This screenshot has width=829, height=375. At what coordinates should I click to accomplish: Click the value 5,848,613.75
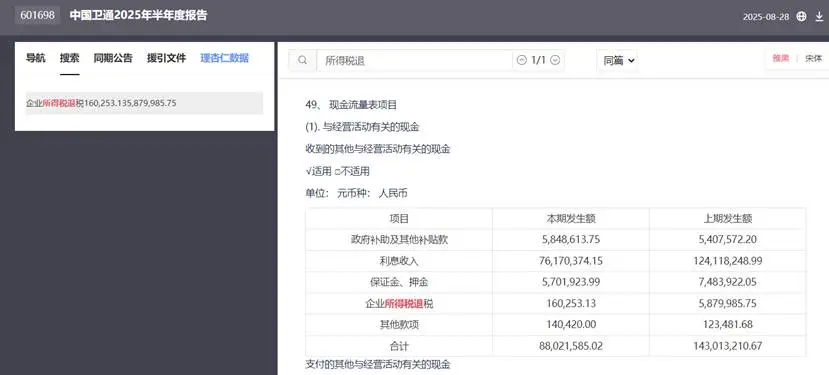tap(571, 240)
